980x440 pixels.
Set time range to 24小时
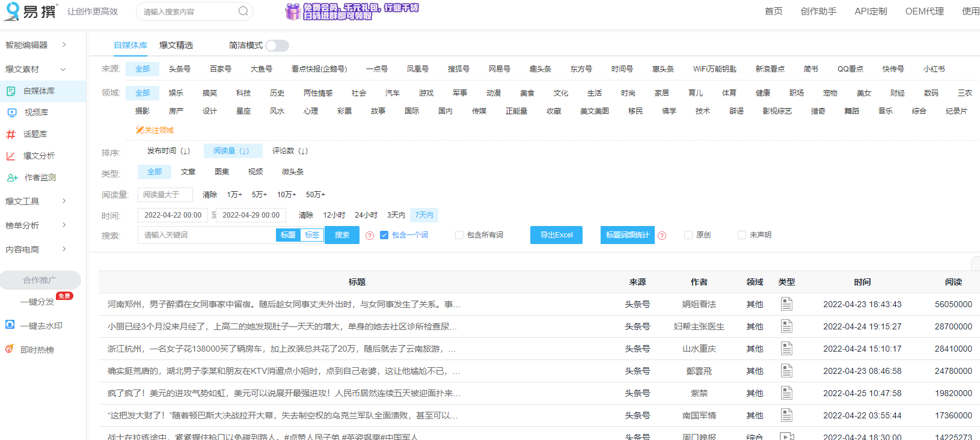pos(366,215)
